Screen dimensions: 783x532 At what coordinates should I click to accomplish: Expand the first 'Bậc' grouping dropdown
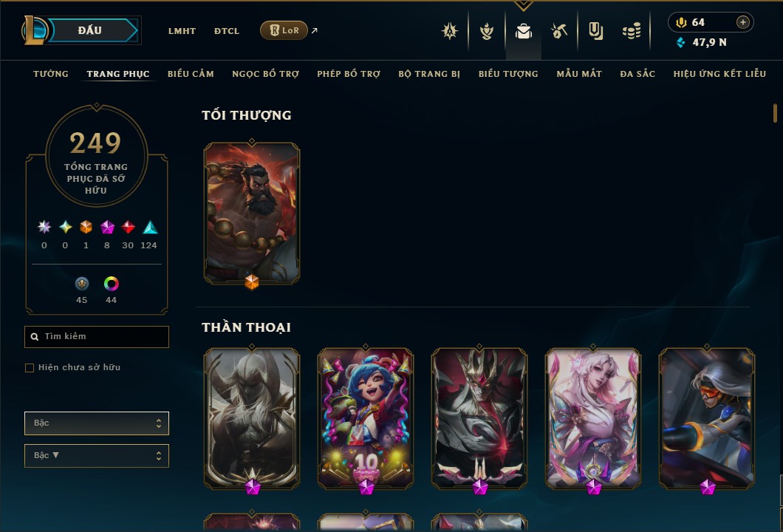click(97, 423)
